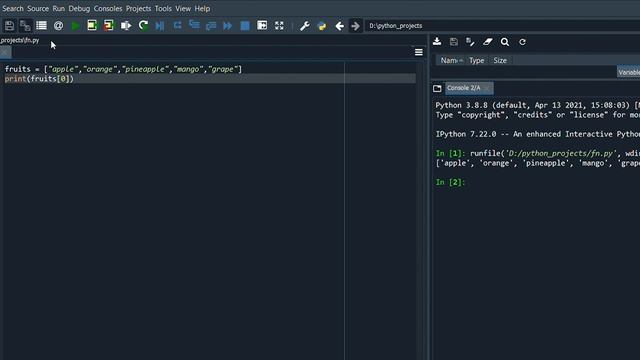
Task: Sort variables by Name column header
Action: point(450,60)
